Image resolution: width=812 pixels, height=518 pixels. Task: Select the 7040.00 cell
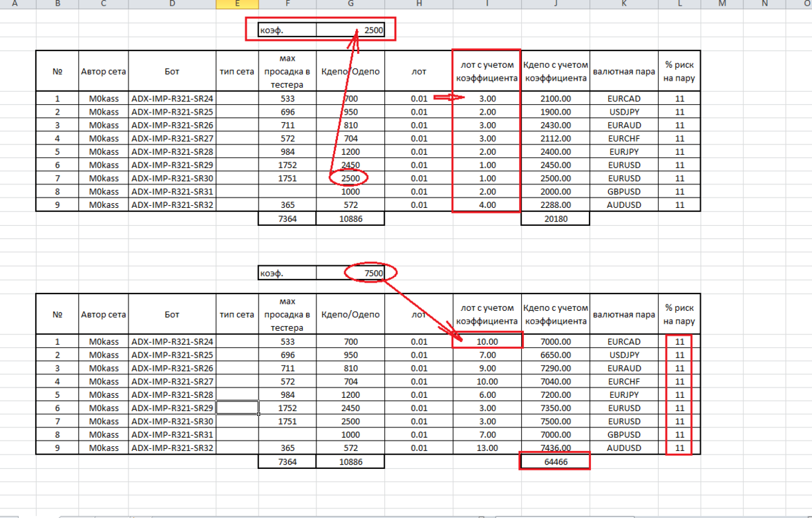556,381
